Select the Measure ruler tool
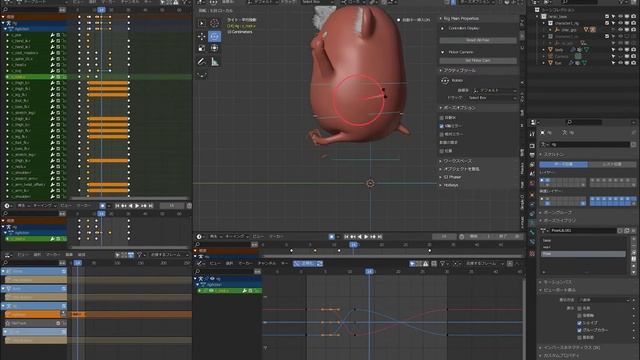The height and width of the screenshot is (360, 640). 214,62
